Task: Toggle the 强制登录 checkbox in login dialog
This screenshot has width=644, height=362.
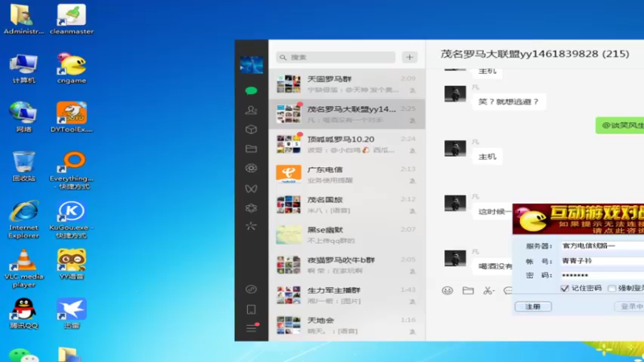Action: [x=612, y=289]
